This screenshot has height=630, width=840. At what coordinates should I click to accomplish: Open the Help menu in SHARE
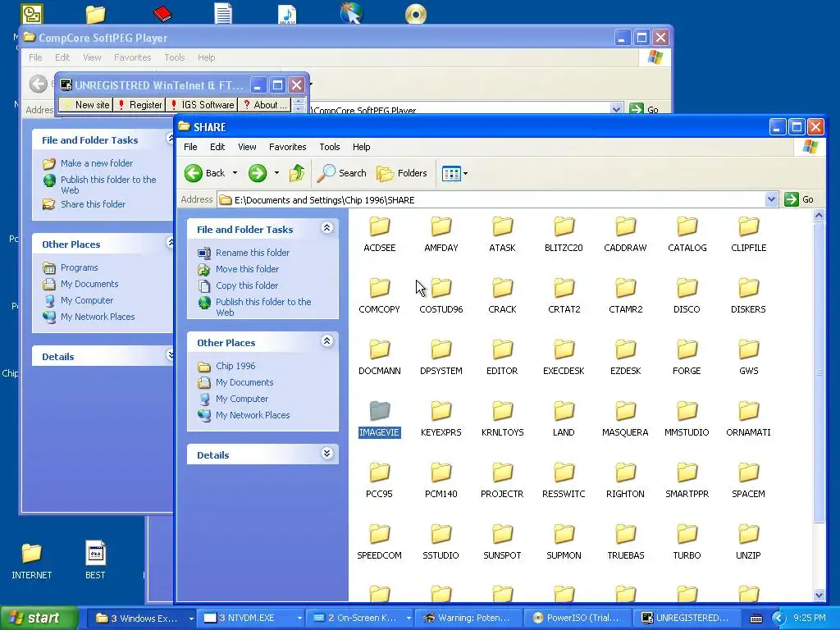pyautogui.click(x=361, y=147)
